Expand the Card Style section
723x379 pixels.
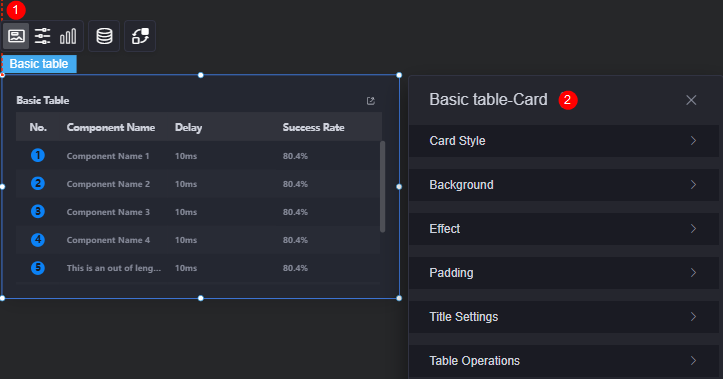tap(563, 141)
